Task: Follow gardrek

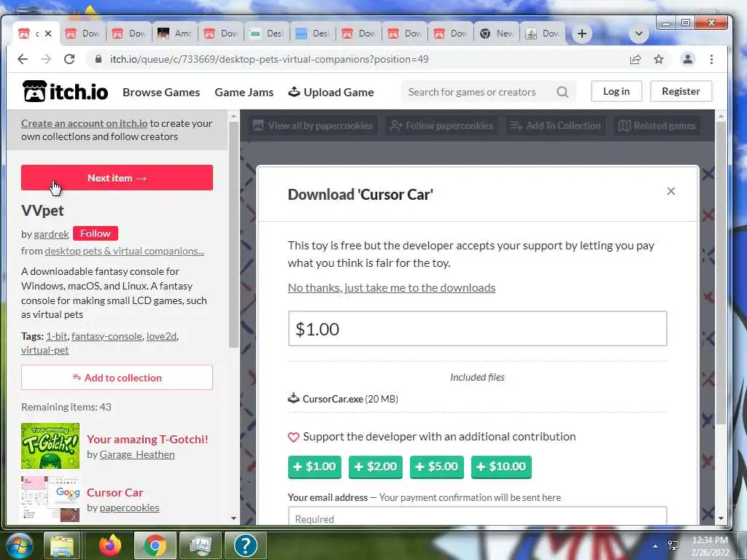Action: [96, 234]
